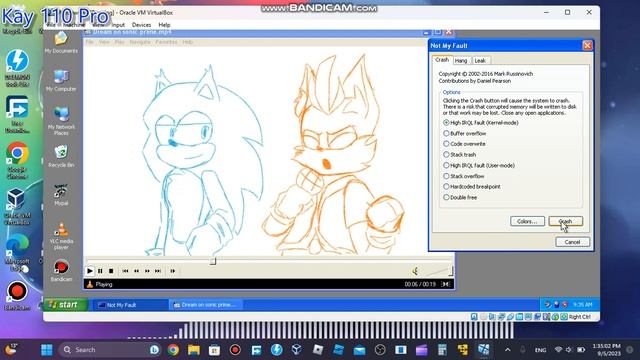Open the VirtualBox Input menu
The image size is (640, 360).
(x=118, y=25)
